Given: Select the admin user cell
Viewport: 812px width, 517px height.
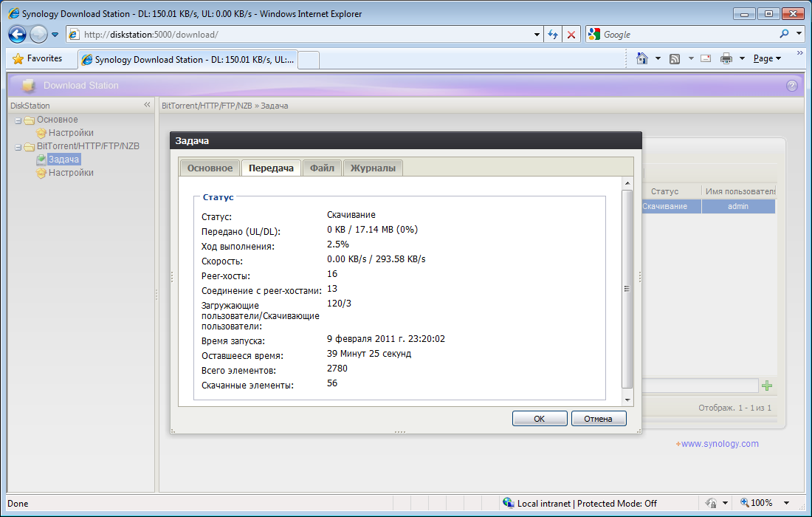Looking at the screenshot, I should point(738,206).
